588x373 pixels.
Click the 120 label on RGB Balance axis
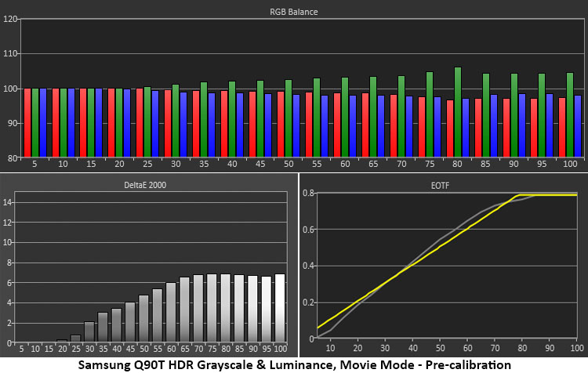pyautogui.click(x=11, y=20)
